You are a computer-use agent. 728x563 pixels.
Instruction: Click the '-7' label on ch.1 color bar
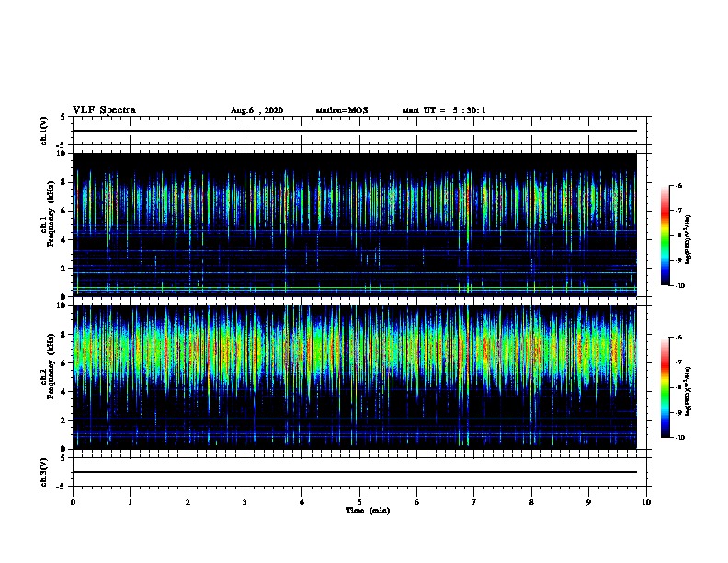coord(678,211)
